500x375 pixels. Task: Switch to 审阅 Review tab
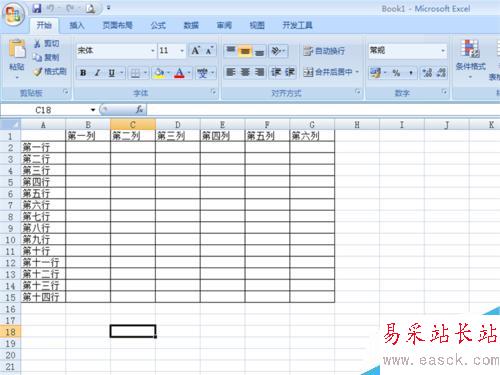point(224,25)
